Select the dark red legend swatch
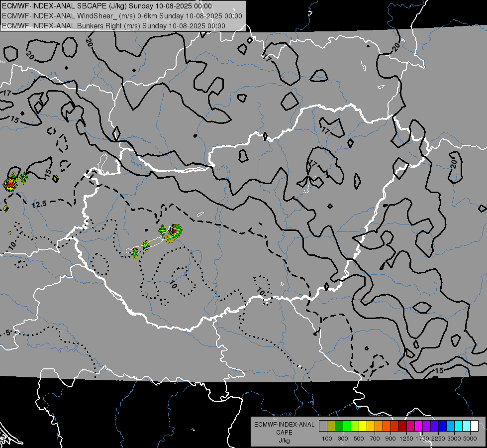The width and height of the screenshot is (487, 448). point(402,426)
